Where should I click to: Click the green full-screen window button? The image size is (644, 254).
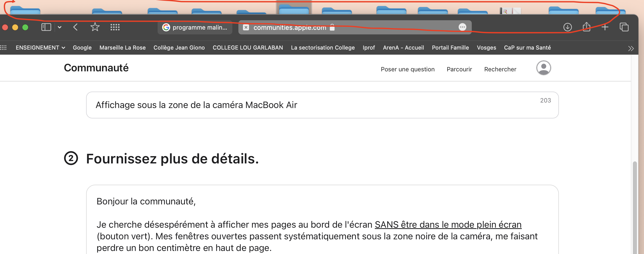[25, 27]
